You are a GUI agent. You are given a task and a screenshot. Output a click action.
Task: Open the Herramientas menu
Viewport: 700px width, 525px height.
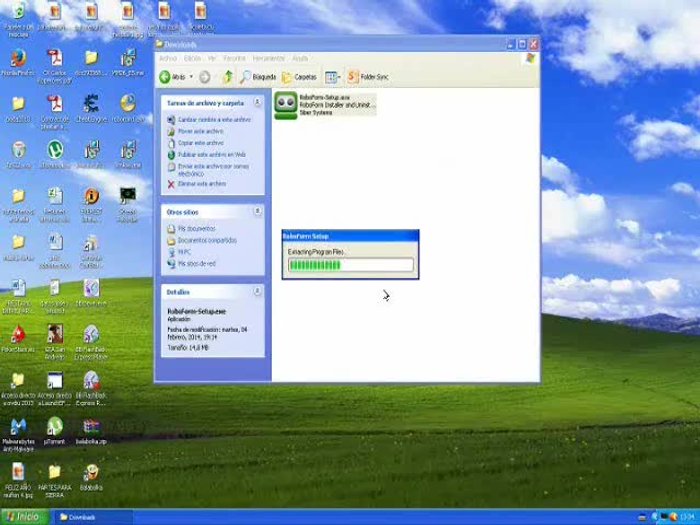pyautogui.click(x=268, y=58)
